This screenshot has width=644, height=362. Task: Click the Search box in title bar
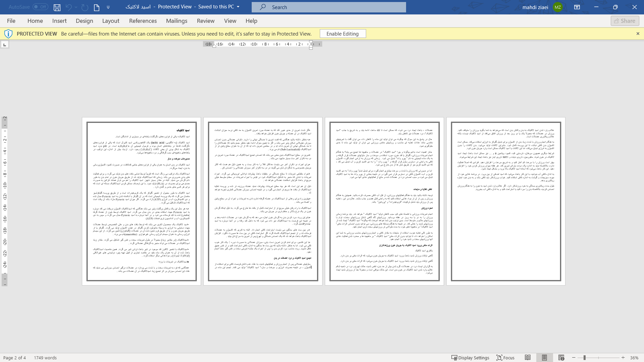(x=329, y=7)
